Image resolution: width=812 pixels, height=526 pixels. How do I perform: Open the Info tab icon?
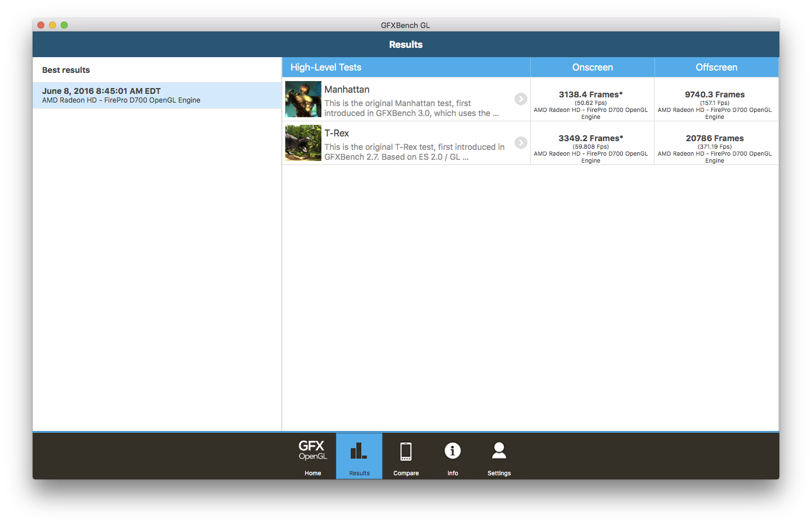pyautogui.click(x=453, y=456)
